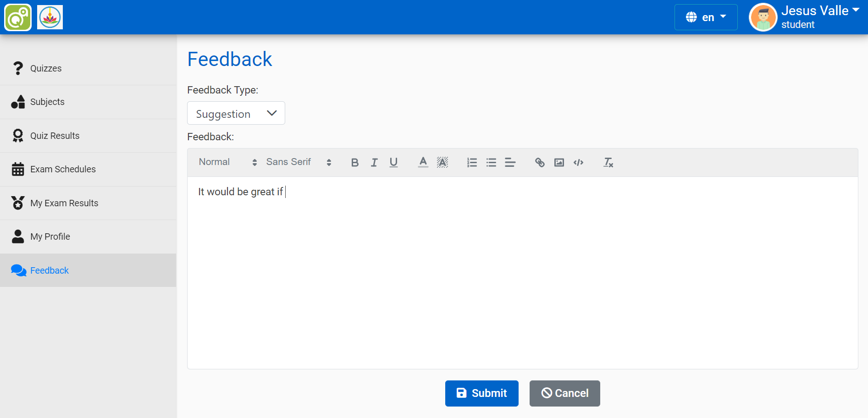Screen dimensions: 868x418
Task: Open the Sans Serif font dropdown
Action: click(298, 162)
